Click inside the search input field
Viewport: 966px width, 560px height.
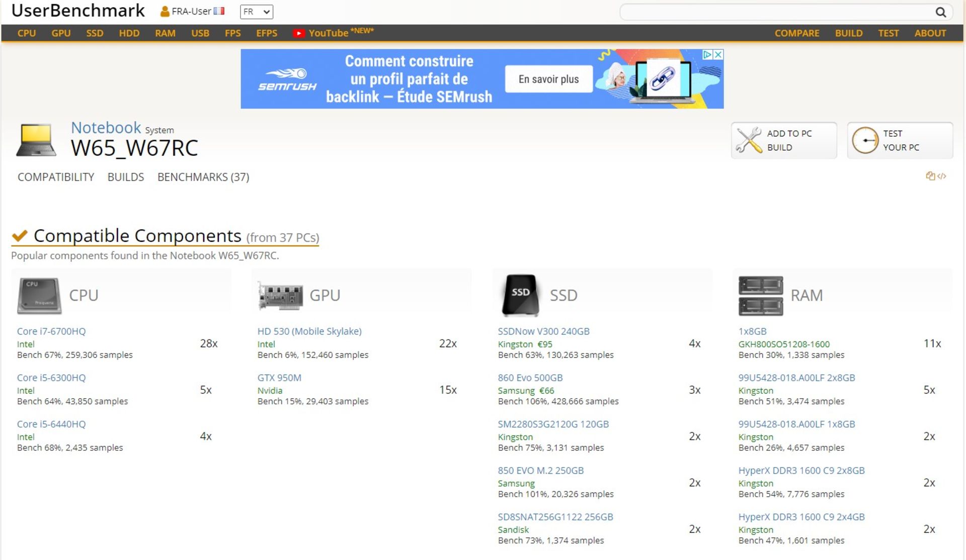point(777,12)
